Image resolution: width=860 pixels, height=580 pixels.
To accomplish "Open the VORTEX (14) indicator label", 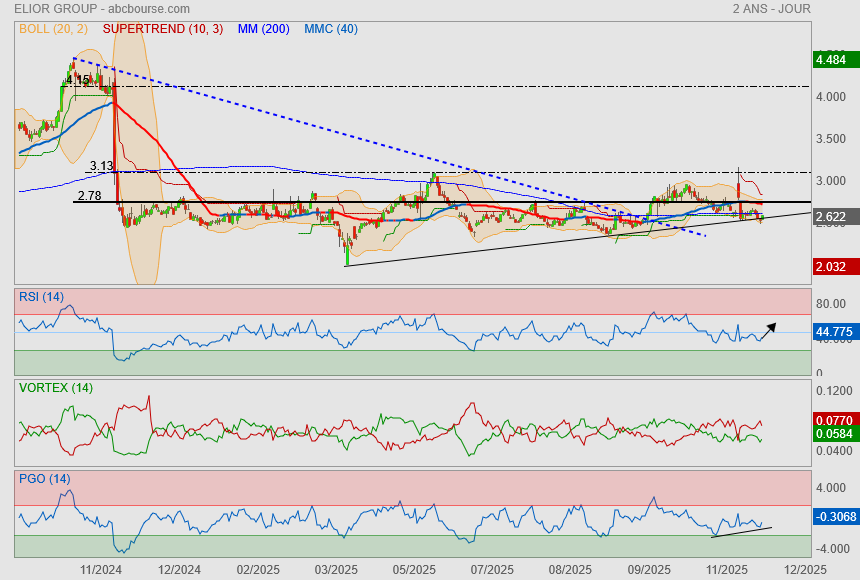I will pyautogui.click(x=56, y=387).
